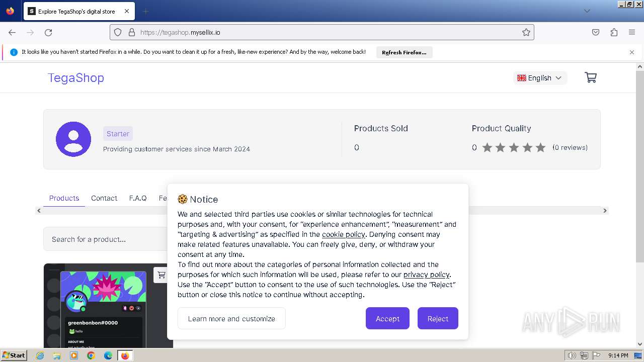This screenshot has width=644, height=362.
Task: Click the fifth rating star
Action: [540, 147]
